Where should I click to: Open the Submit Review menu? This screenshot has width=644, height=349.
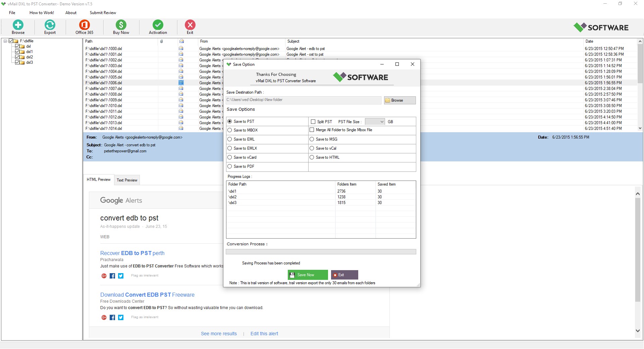(x=103, y=13)
